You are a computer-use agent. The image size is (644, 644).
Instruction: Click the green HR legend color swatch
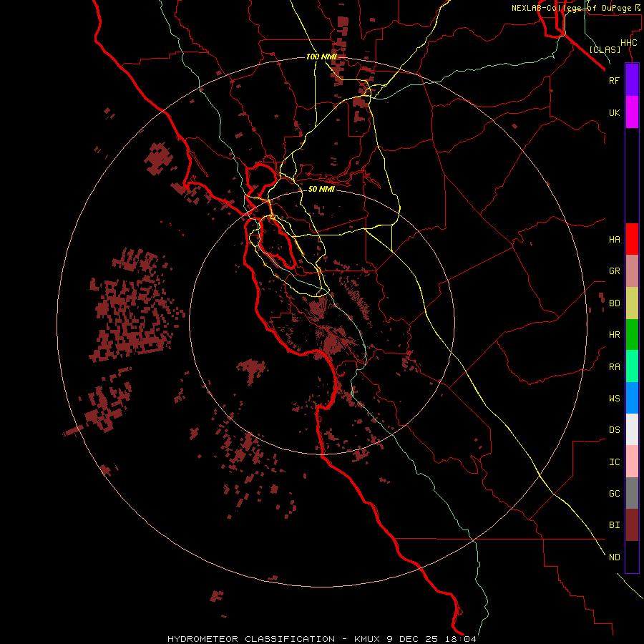coord(632,335)
